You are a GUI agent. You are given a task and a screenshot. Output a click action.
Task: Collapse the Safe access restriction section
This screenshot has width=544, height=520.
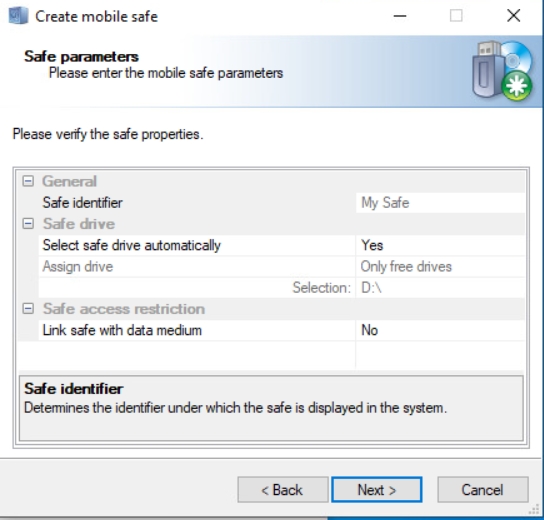(28, 308)
